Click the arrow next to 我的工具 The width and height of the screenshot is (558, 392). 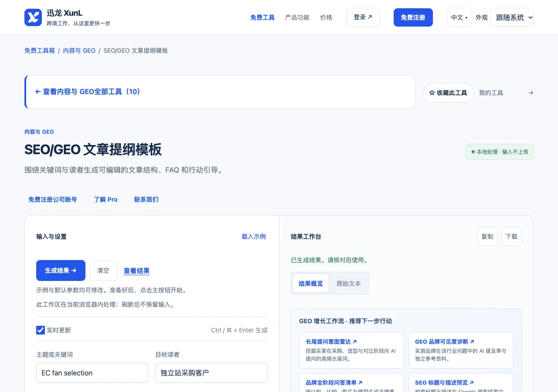tap(531, 93)
